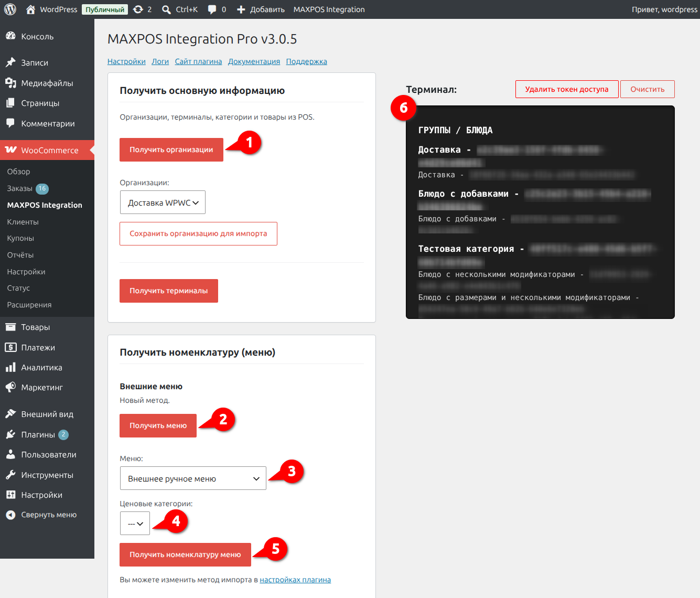Click the Тестовая категория entry in terminal
Image resolution: width=700 pixels, height=598 pixels.
tap(466, 249)
